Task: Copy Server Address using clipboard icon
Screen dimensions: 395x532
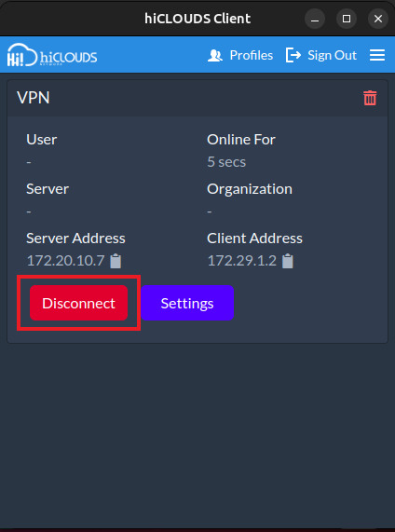Action: click(x=116, y=261)
